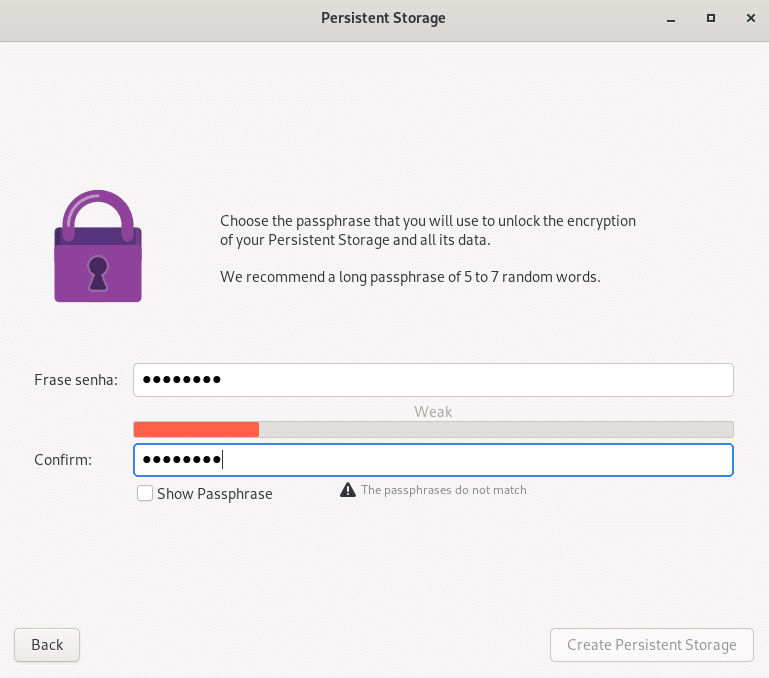Click the warning triangle icon

pyautogui.click(x=348, y=490)
